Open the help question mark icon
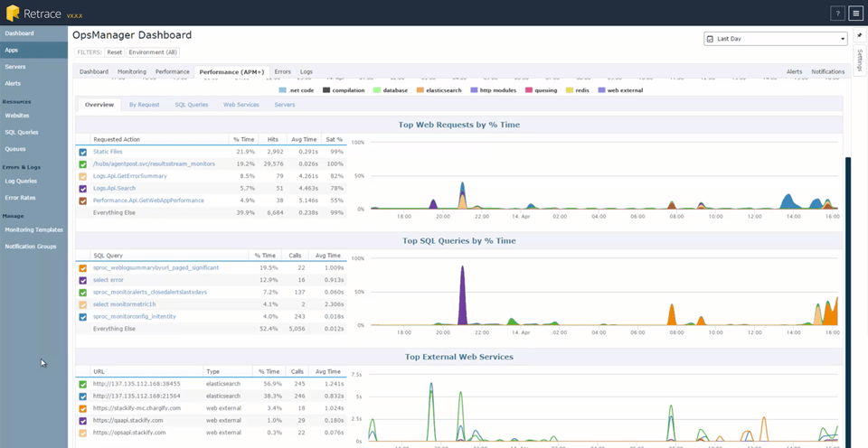This screenshot has width=868, height=448. coord(837,14)
